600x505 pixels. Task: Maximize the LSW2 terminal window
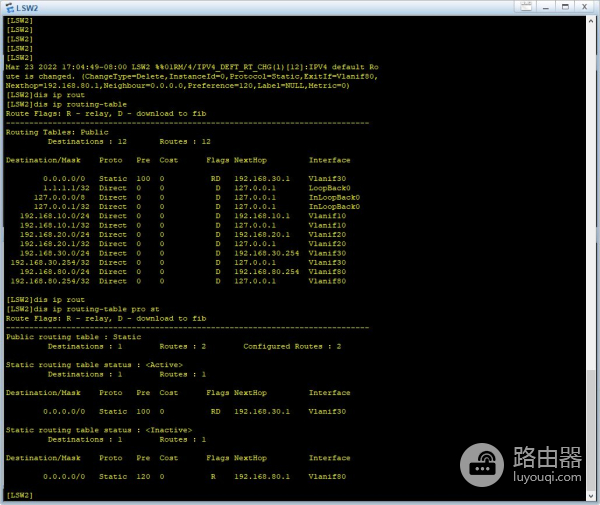click(564, 7)
